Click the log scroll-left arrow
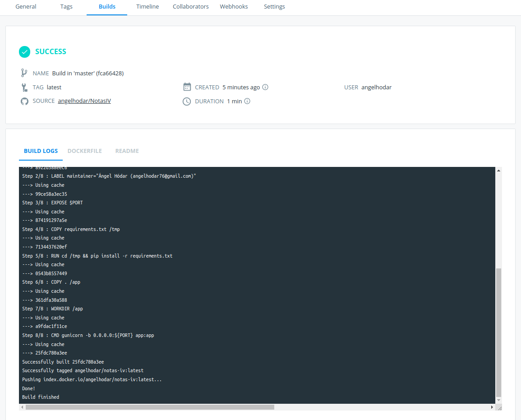 pos(22,407)
